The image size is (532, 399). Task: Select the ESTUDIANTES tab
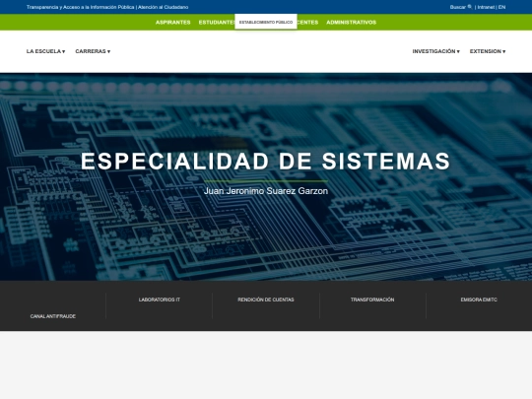pyautogui.click(x=217, y=23)
